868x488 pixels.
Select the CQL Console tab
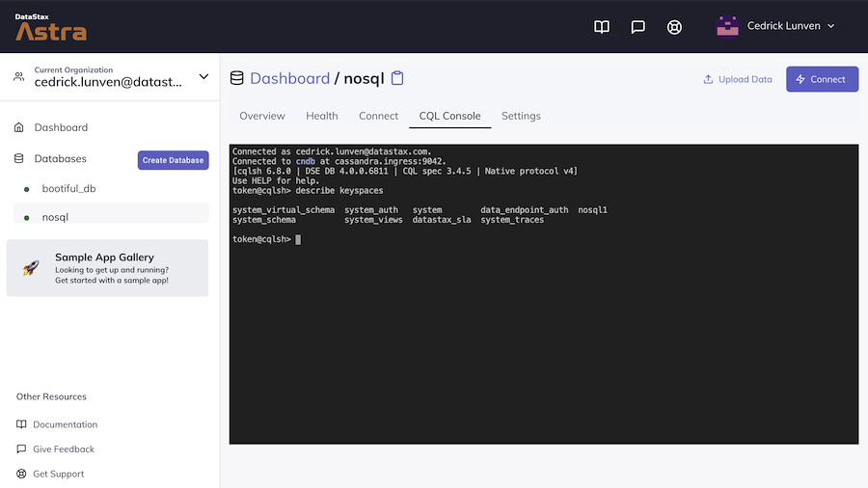(449, 116)
